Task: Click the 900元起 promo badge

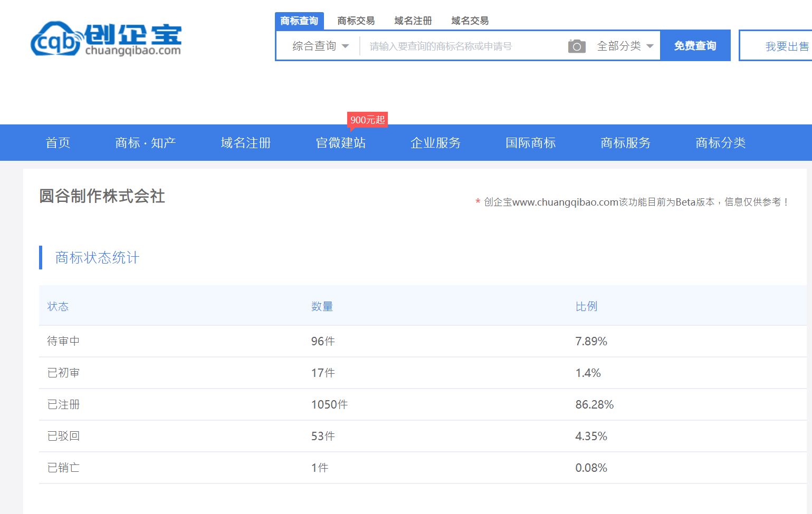Action: 367,120
